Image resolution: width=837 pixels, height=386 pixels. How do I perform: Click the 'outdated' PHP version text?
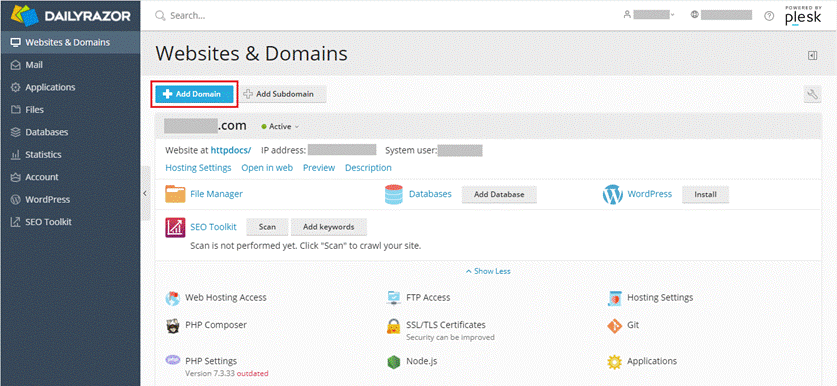(x=252, y=373)
